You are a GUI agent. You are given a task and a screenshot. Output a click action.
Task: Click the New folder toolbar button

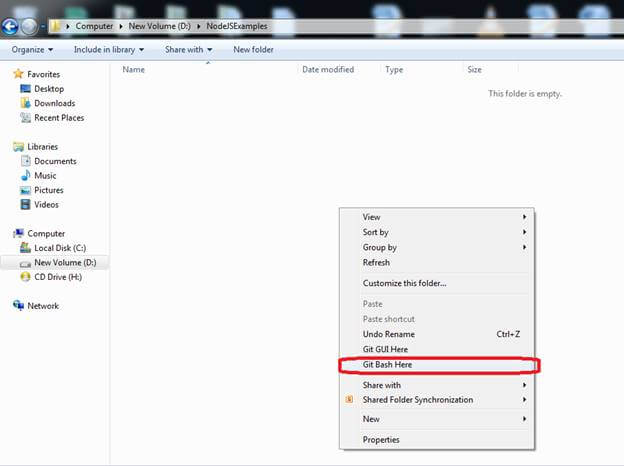coord(254,50)
